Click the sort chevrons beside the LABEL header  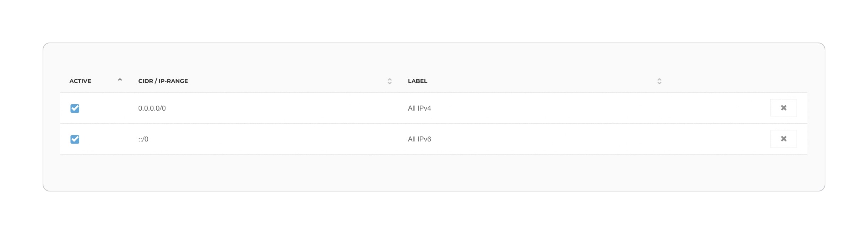tap(660, 81)
